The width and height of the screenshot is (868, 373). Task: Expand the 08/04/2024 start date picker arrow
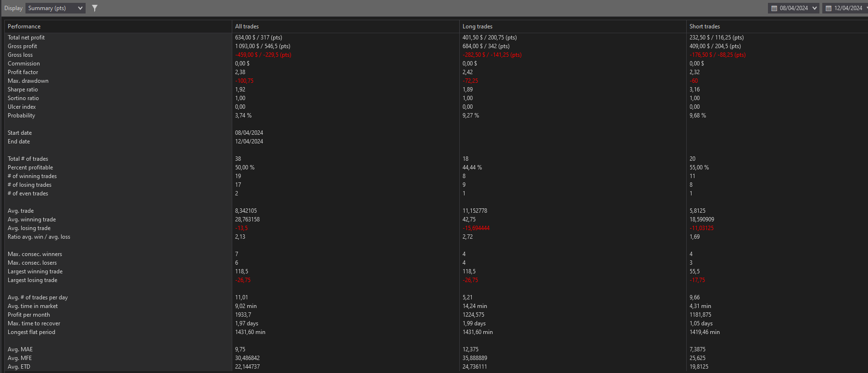coord(815,8)
